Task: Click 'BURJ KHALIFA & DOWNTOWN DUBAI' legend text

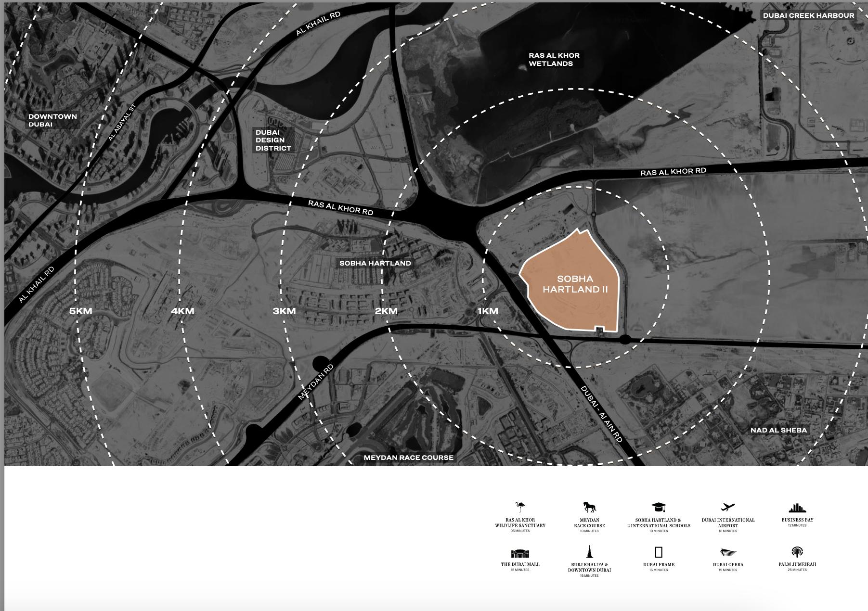Action: [x=589, y=567]
